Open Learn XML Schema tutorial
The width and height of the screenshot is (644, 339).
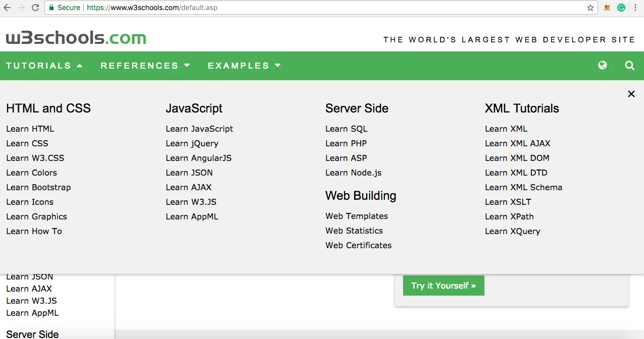tap(523, 187)
